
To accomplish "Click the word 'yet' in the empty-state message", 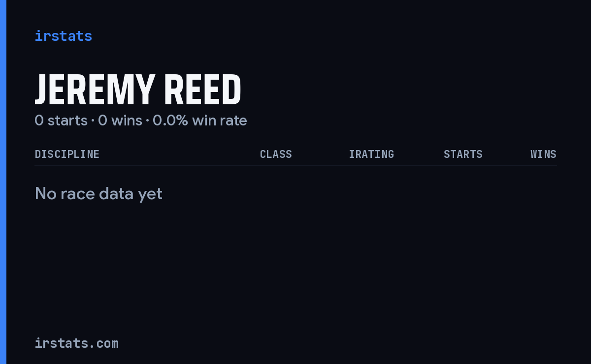I will (x=150, y=195).
